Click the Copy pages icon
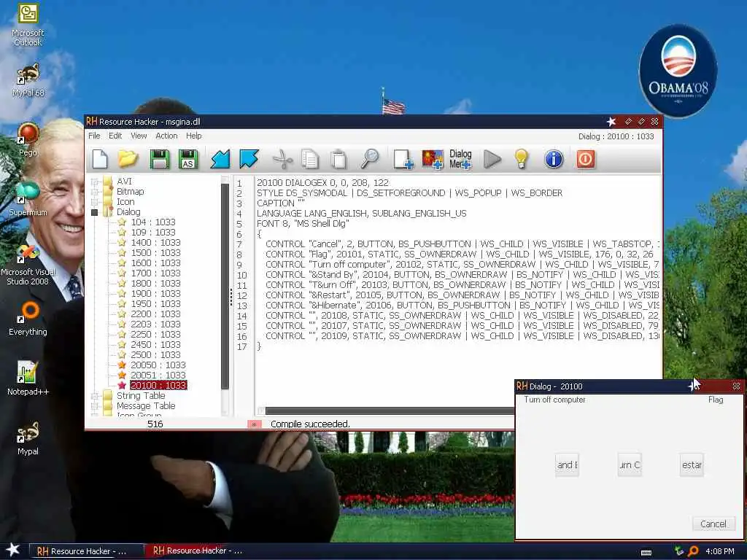Image resolution: width=747 pixels, height=560 pixels. (310, 159)
